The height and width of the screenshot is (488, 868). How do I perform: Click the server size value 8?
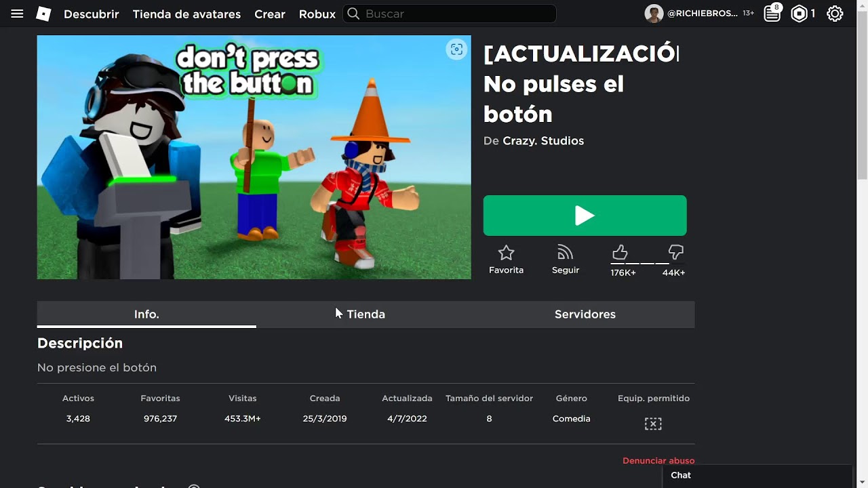[x=489, y=419]
